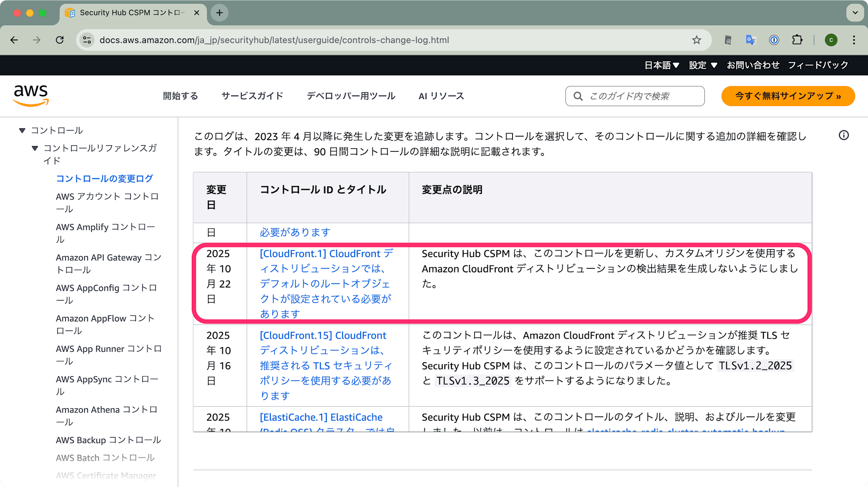Open a new browser tab
This screenshot has height=487, width=868.
[x=220, y=13]
